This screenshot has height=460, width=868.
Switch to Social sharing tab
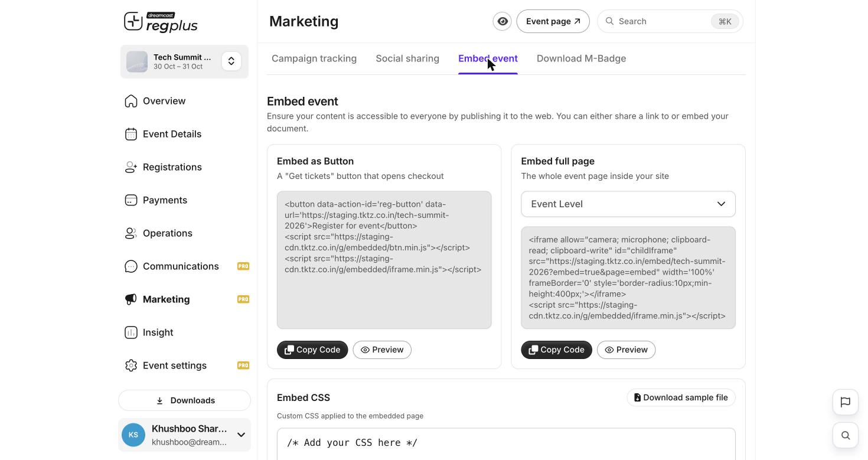pyautogui.click(x=407, y=58)
